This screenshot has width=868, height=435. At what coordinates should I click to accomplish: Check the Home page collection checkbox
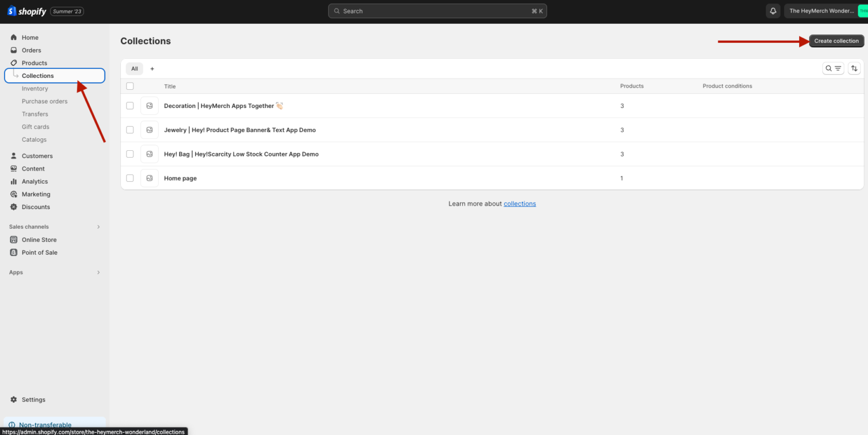pyautogui.click(x=130, y=178)
